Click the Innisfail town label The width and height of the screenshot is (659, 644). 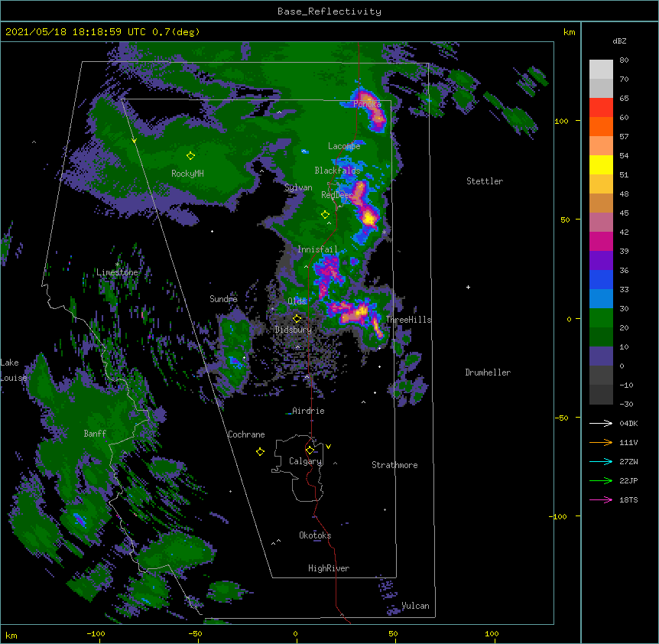[317, 249]
